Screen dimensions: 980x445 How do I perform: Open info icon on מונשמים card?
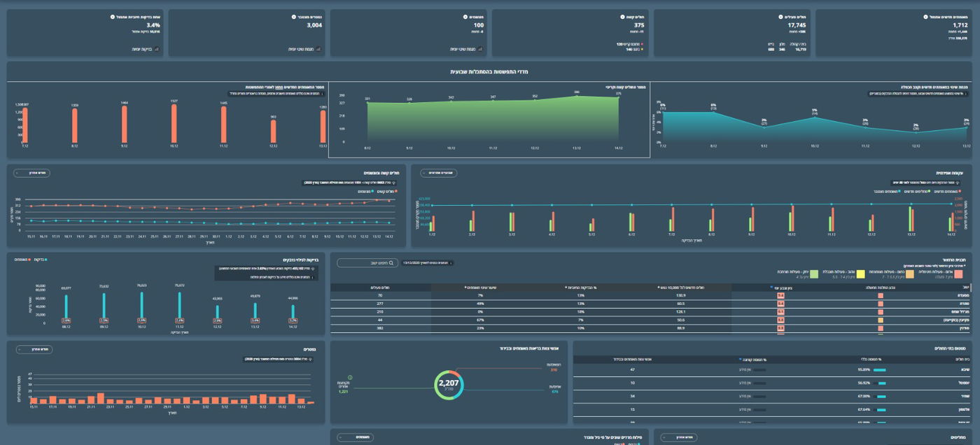(x=465, y=16)
